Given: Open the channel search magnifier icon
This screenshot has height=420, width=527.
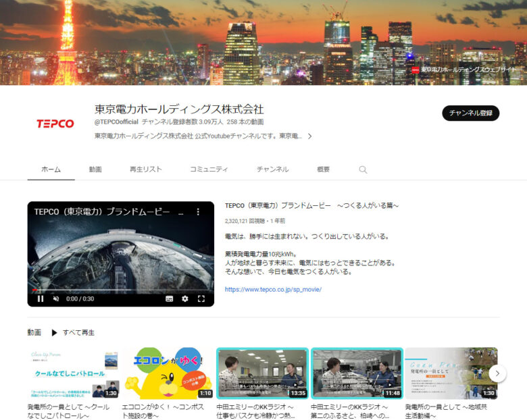Looking at the screenshot, I should click(x=363, y=169).
